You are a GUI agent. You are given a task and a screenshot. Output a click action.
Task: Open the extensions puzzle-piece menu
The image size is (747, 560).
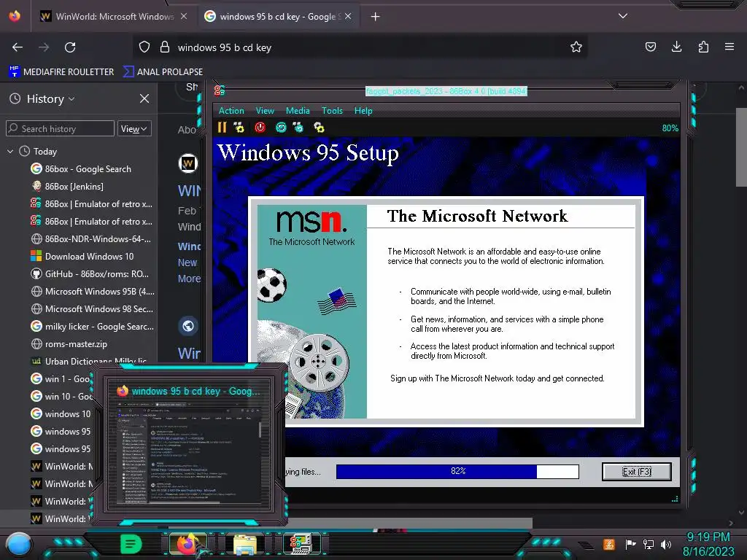(703, 47)
